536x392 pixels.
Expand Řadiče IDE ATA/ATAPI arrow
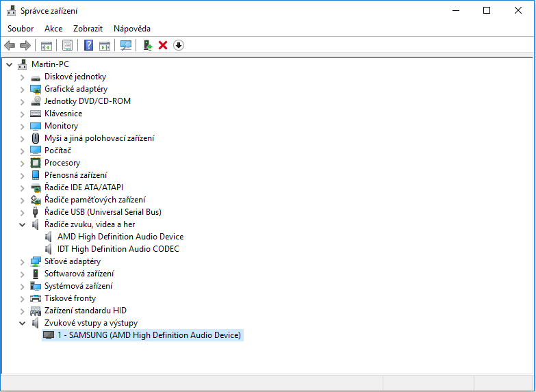point(22,188)
